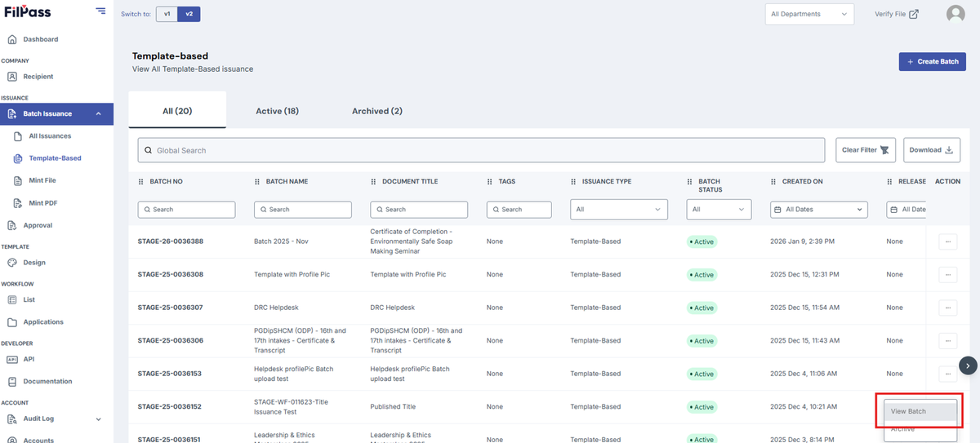Click the Approval icon in sidebar
980x443 pixels.
click(x=12, y=225)
